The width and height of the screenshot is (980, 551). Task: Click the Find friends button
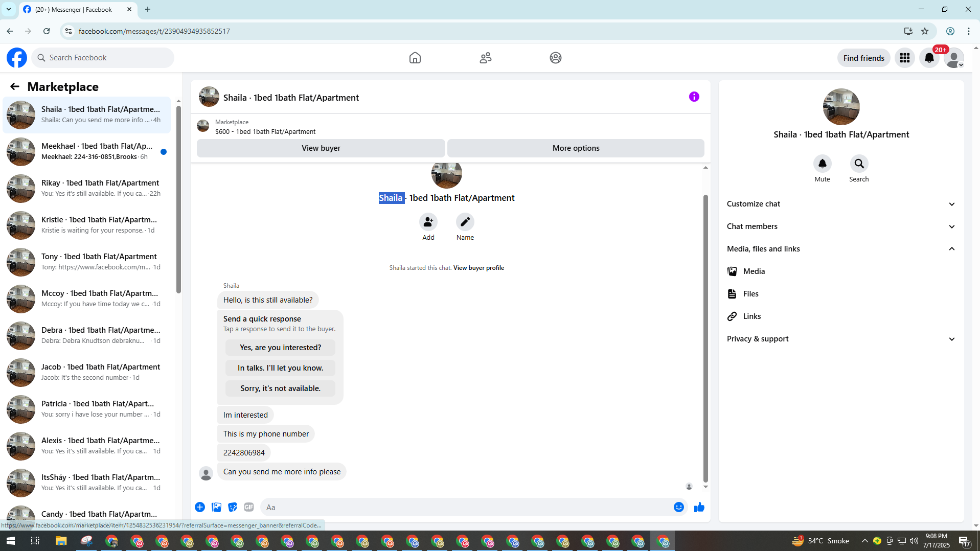[x=864, y=58]
